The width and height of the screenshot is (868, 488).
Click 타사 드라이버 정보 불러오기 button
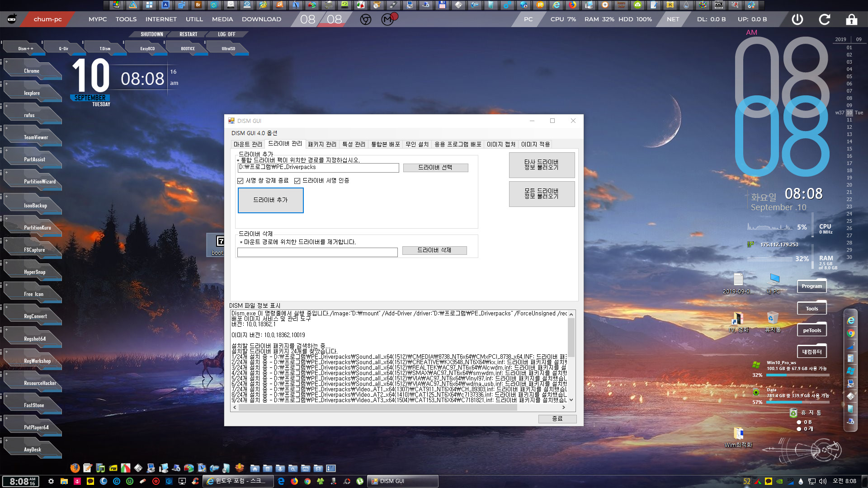pyautogui.click(x=542, y=165)
